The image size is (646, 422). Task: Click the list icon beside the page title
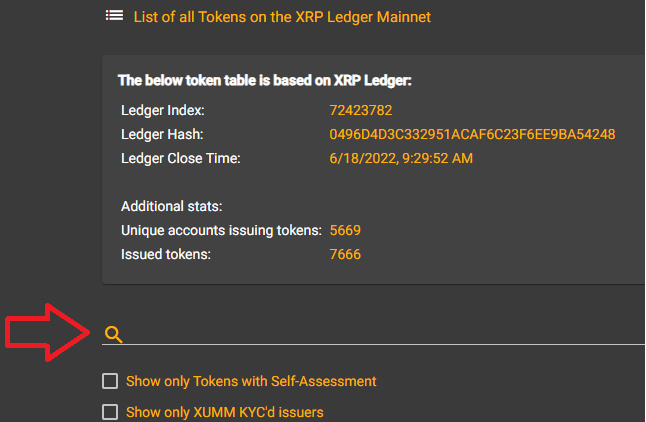point(114,17)
